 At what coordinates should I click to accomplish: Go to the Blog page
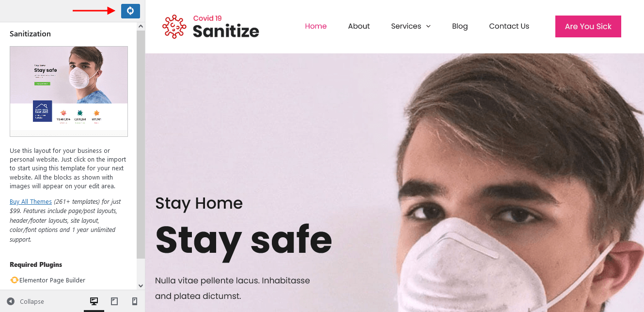point(460,26)
